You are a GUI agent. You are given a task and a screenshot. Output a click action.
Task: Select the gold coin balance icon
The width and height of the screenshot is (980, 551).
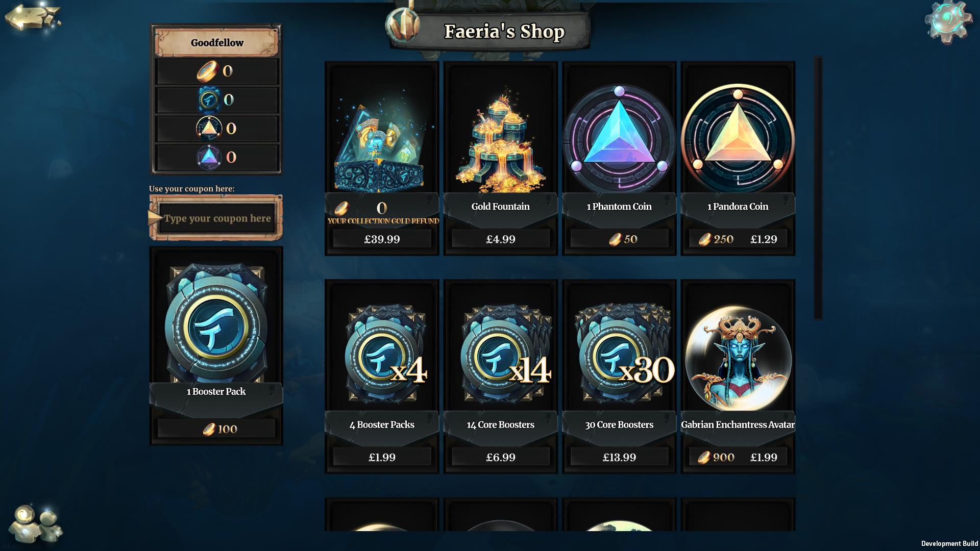point(208,71)
